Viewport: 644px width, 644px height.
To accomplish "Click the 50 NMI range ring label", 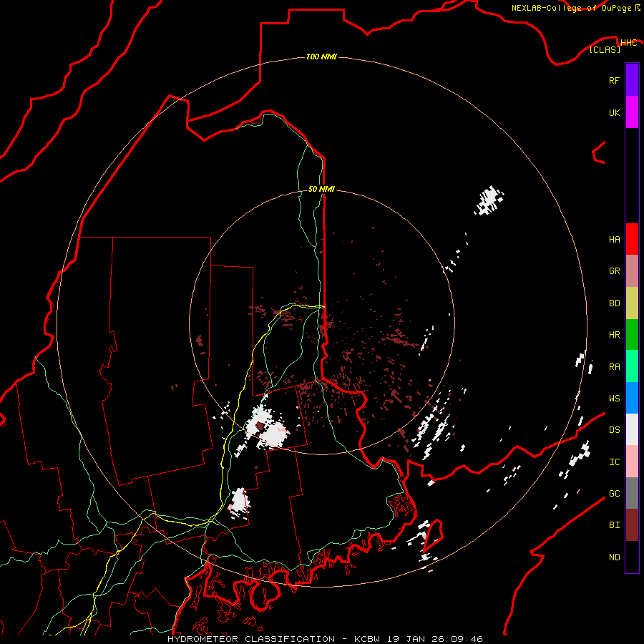I will click(321, 189).
